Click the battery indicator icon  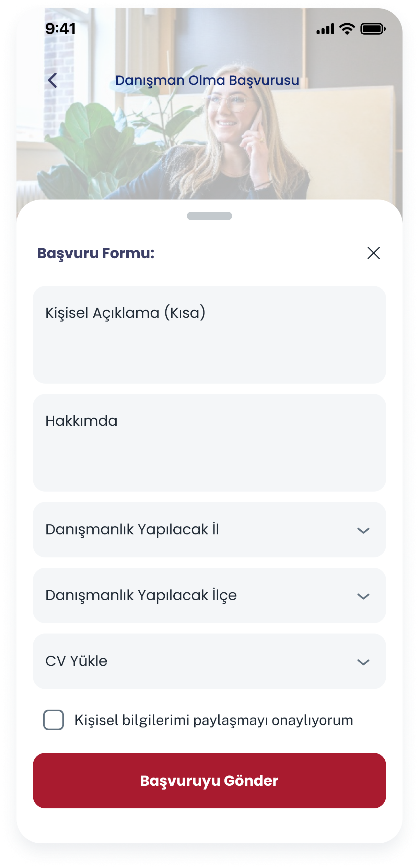373,29
